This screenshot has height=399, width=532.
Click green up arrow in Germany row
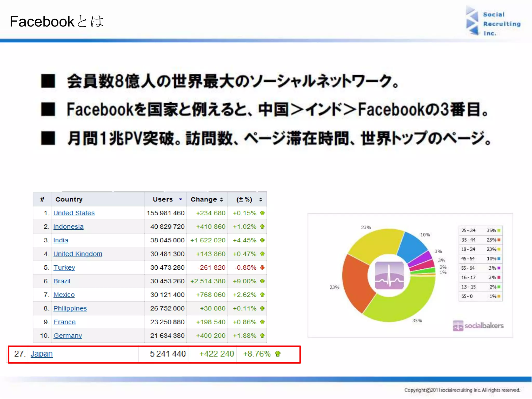[x=262, y=336]
